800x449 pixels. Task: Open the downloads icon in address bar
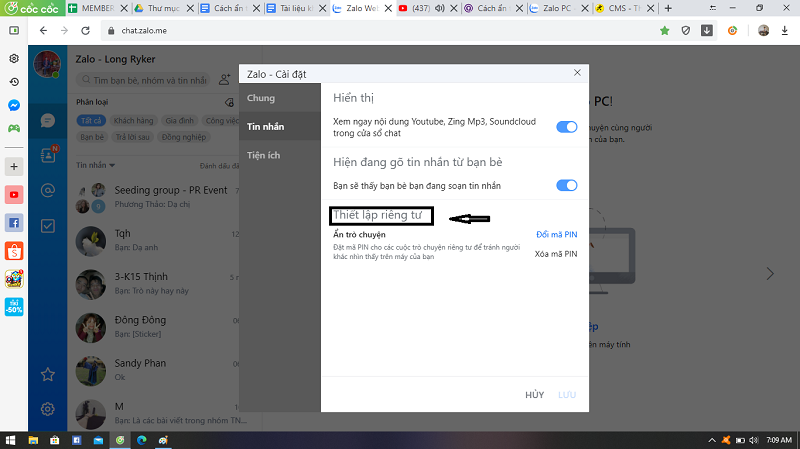(707, 31)
